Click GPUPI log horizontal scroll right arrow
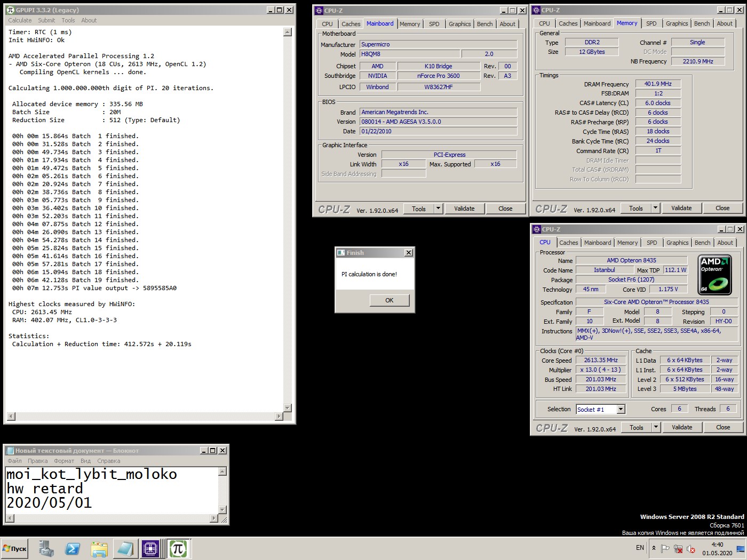This screenshot has width=747, height=560. point(279,417)
